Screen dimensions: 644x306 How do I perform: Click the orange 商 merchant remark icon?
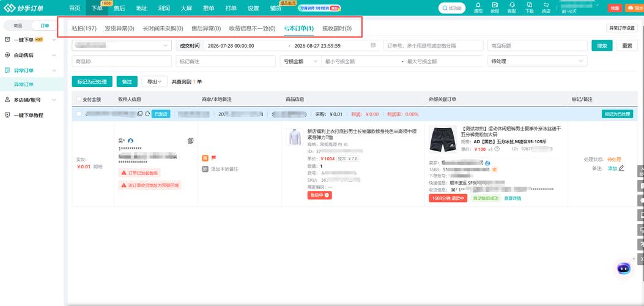[205, 158]
